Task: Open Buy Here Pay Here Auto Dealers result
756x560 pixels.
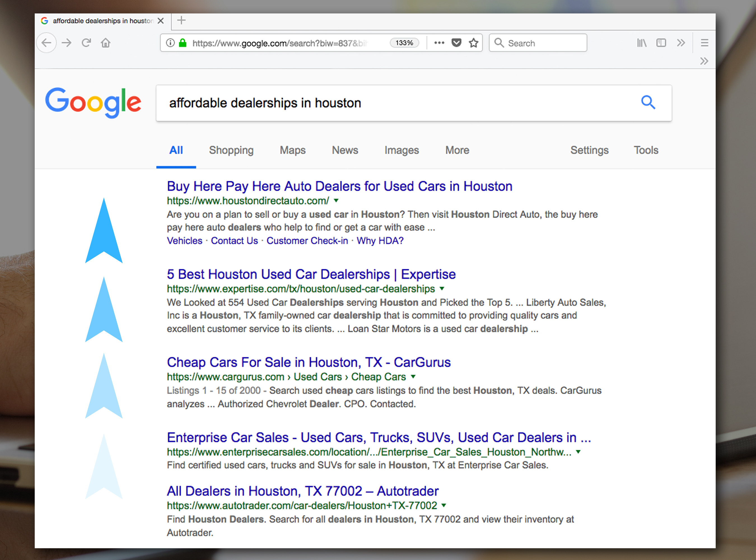Action: [339, 186]
